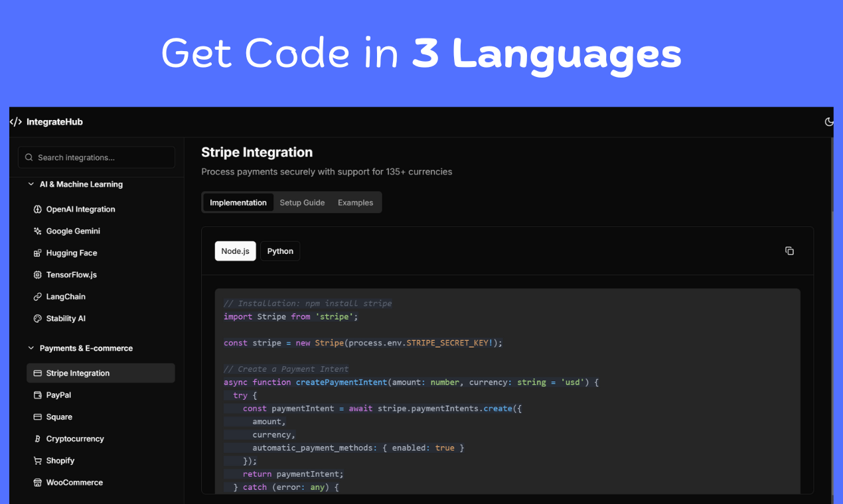Switch to the Examples tab

(x=356, y=203)
